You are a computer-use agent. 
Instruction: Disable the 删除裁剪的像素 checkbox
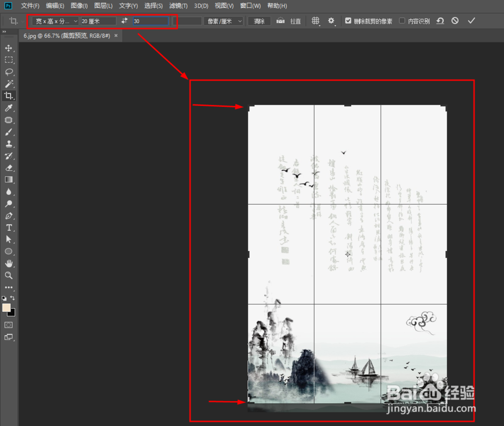coord(348,21)
